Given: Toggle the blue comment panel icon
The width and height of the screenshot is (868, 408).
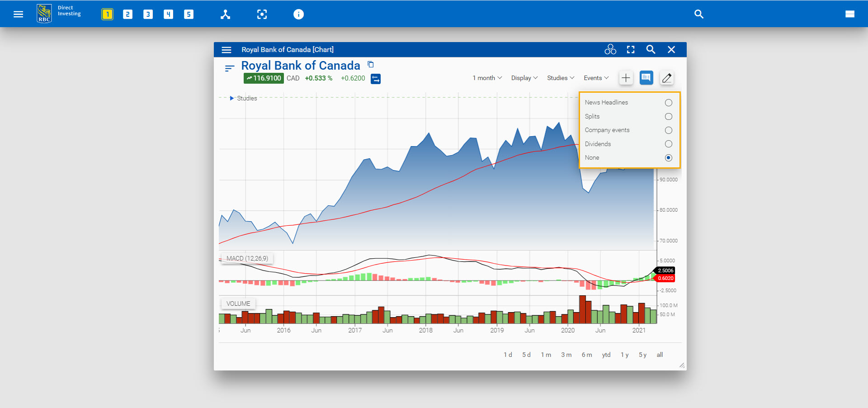Looking at the screenshot, I should point(646,78).
